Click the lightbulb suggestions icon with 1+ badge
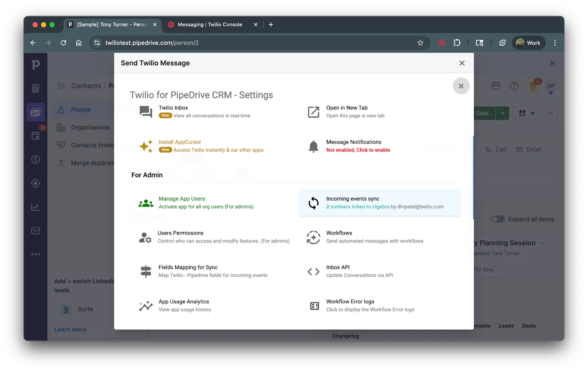This screenshot has height=372, width=588. (533, 86)
